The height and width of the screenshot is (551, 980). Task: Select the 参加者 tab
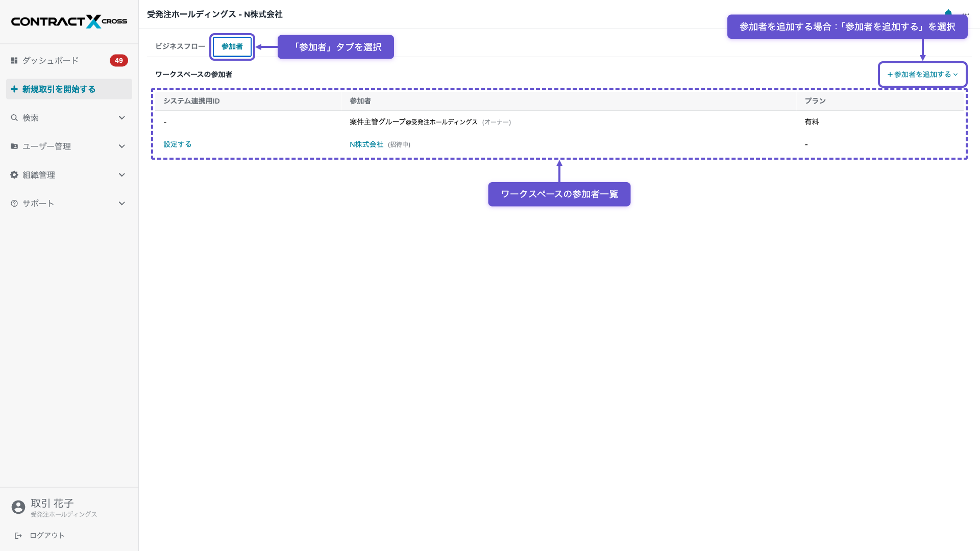[x=232, y=46]
